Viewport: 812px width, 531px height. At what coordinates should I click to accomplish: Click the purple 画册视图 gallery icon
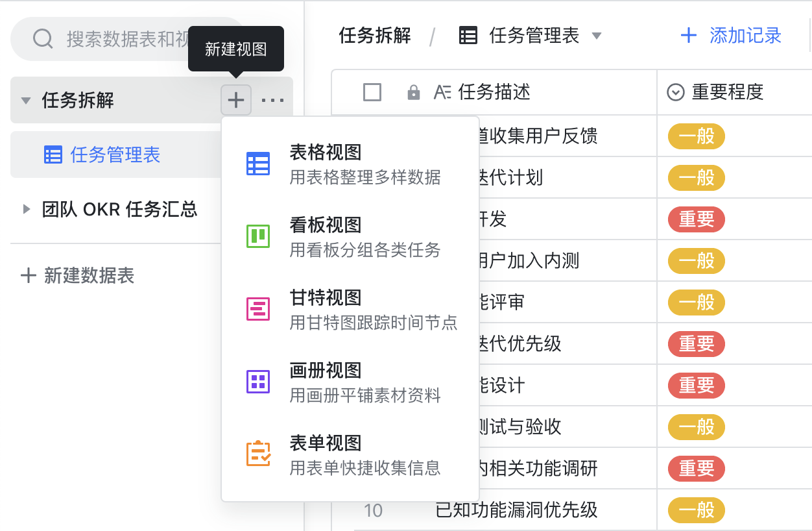click(x=258, y=382)
